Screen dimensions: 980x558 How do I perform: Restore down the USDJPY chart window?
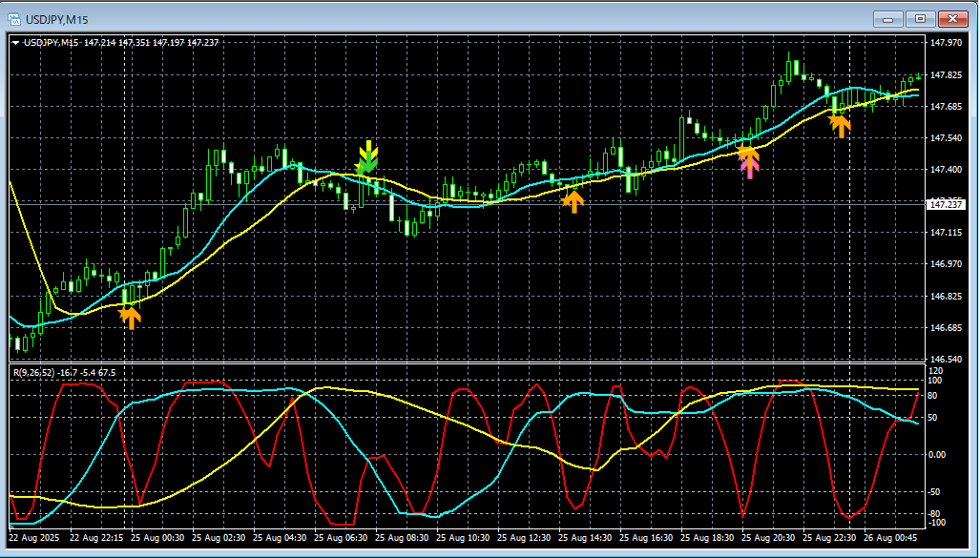(920, 18)
